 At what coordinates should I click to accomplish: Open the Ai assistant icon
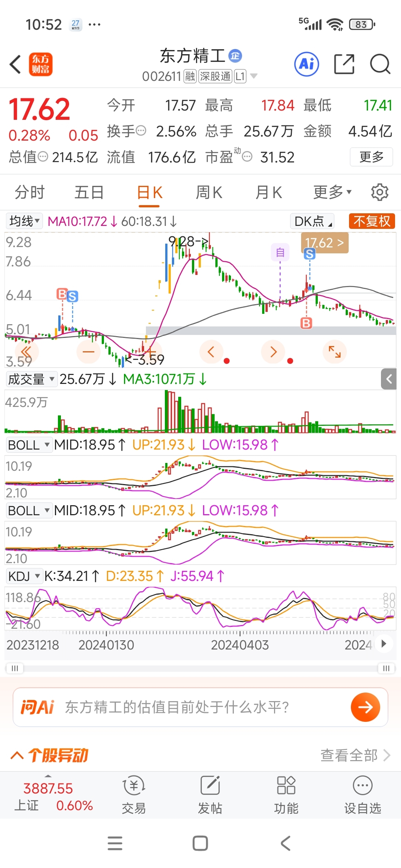tap(307, 64)
